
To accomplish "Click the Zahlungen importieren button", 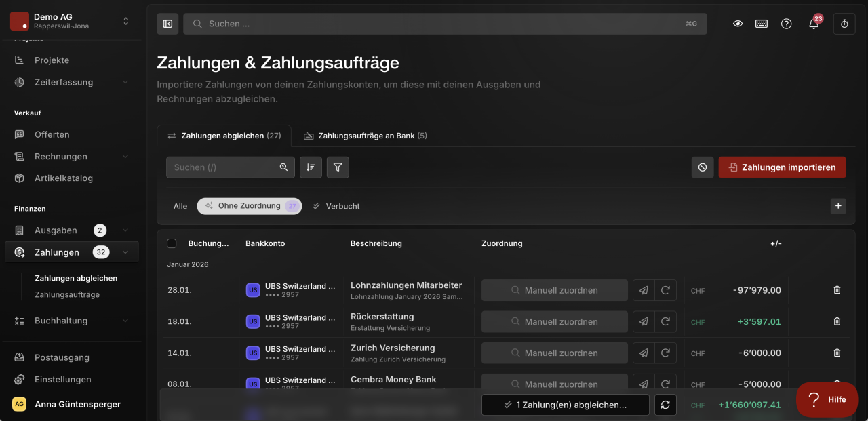I will pyautogui.click(x=782, y=167).
